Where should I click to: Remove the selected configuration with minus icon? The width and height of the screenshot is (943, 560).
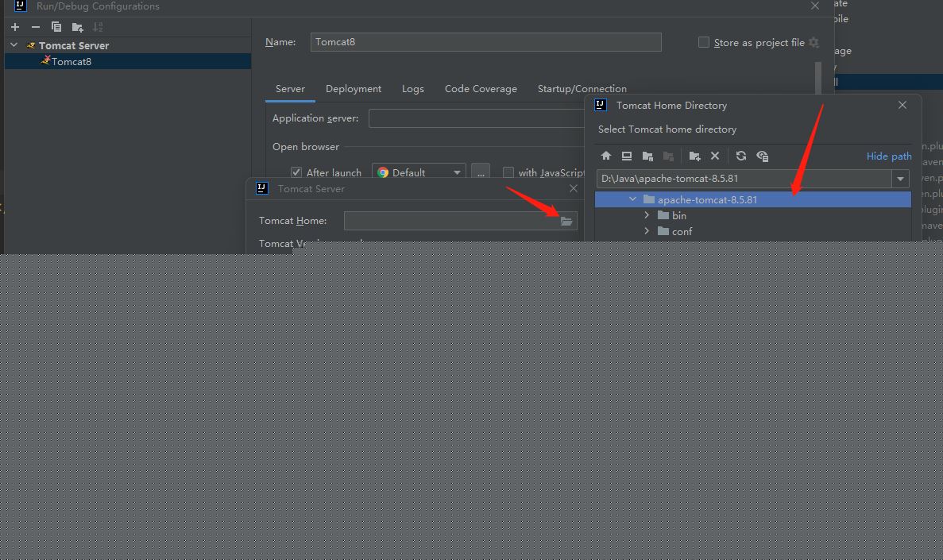tap(36, 27)
